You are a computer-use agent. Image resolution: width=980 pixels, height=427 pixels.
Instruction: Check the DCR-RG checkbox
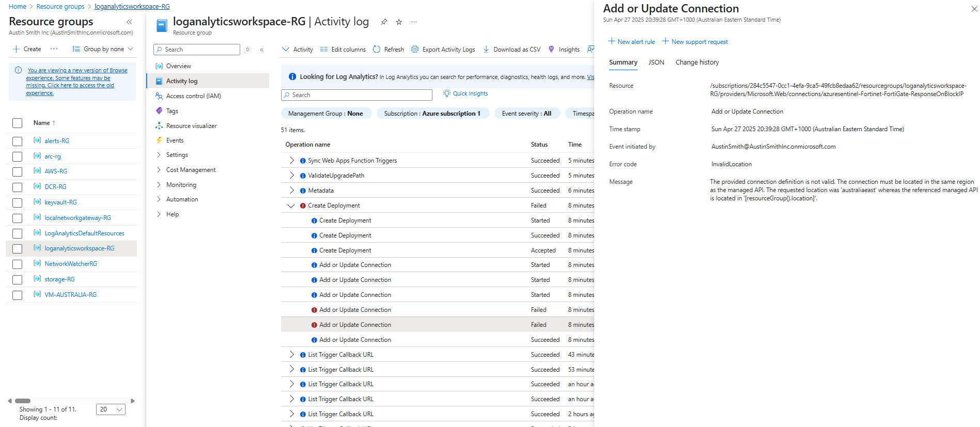[x=18, y=187]
